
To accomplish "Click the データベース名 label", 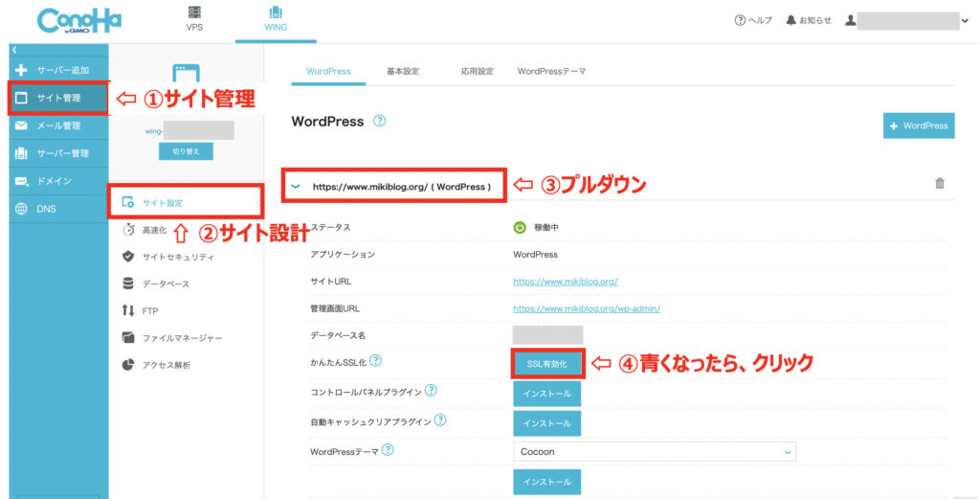I will point(338,335).
